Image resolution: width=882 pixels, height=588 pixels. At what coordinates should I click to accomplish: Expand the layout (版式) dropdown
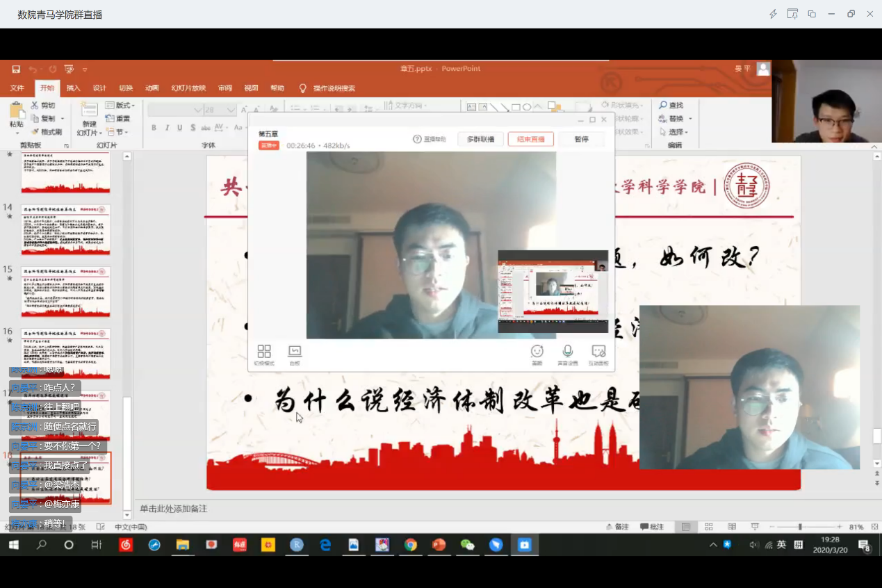click(x=121, y=106)
